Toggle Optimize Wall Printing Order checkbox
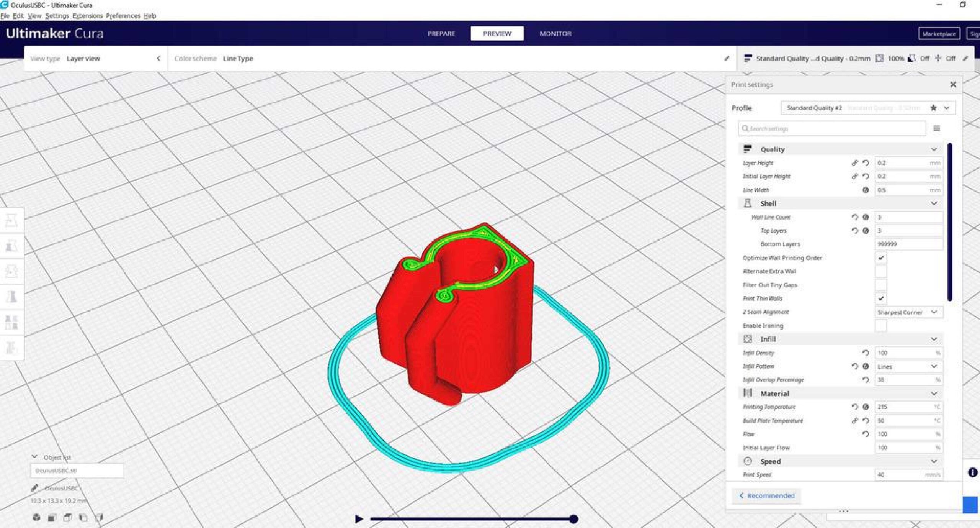Image resolution: width=980 pixels, height=528 pixels. 881,258
